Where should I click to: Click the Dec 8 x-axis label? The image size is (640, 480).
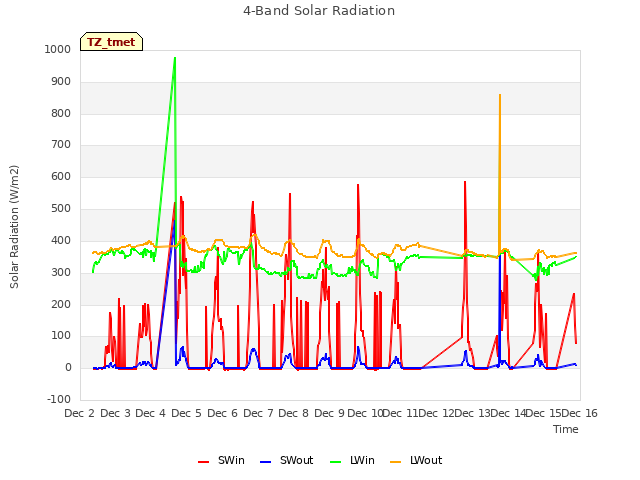[293, 413]
